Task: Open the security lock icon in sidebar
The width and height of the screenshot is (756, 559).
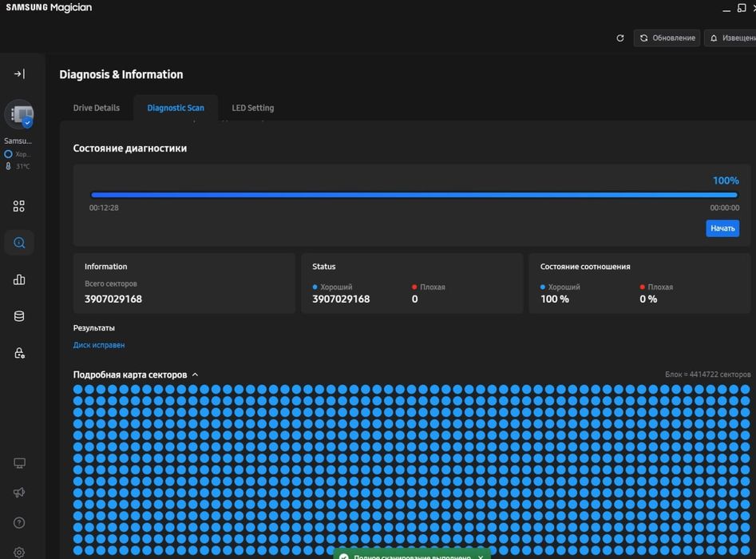Action: 19,353
